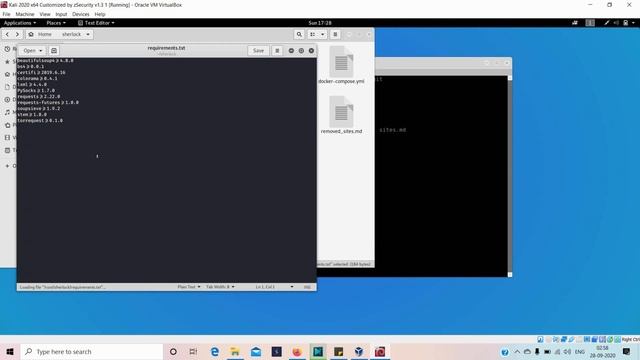This screenshot has width=640, height=360.
Task: Open the file manager menu button
Action: [335, 34]
